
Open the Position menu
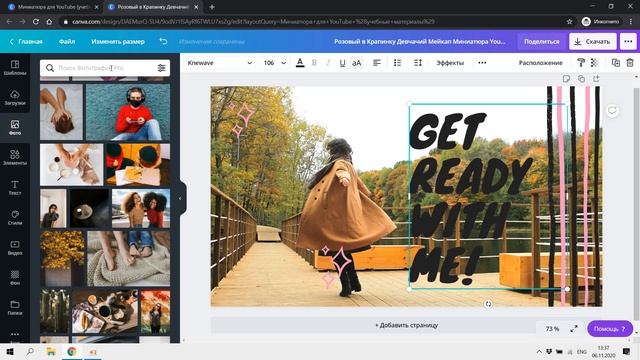pyautogui.click(x=540, y=63)
